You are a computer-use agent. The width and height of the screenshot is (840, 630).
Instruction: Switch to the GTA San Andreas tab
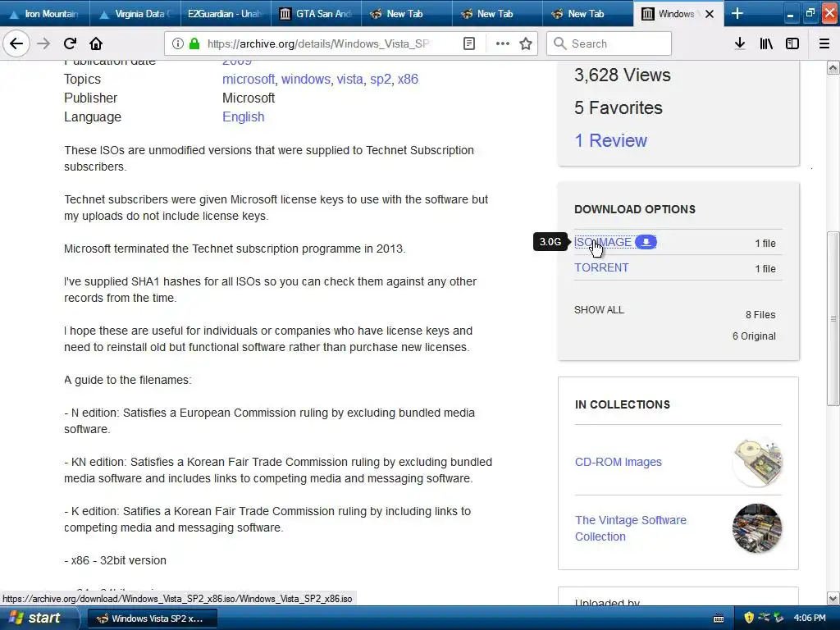316,13
